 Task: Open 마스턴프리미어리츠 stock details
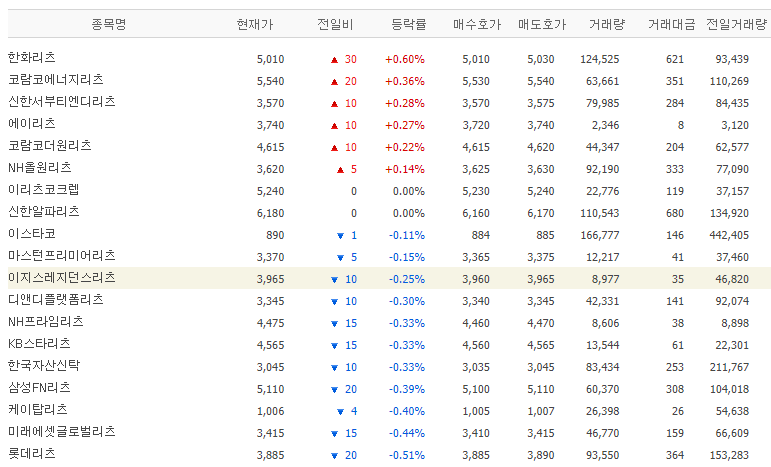61,256
